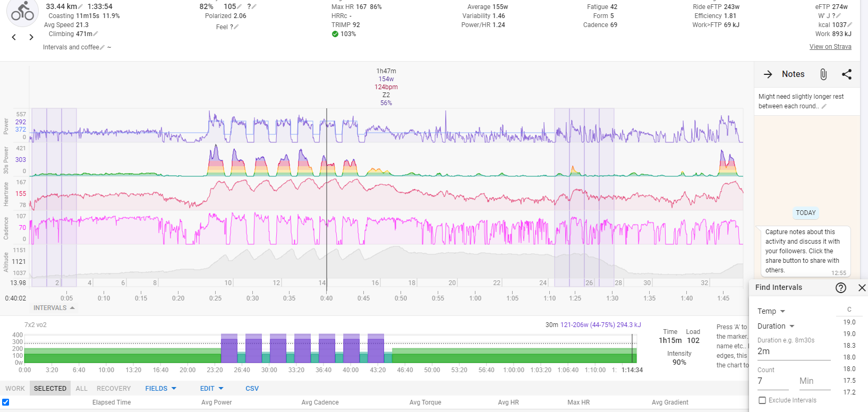Screen dimensions: 868x412
Task: Click the Polarized 2.06 metric
Action: tap(226, 16)
